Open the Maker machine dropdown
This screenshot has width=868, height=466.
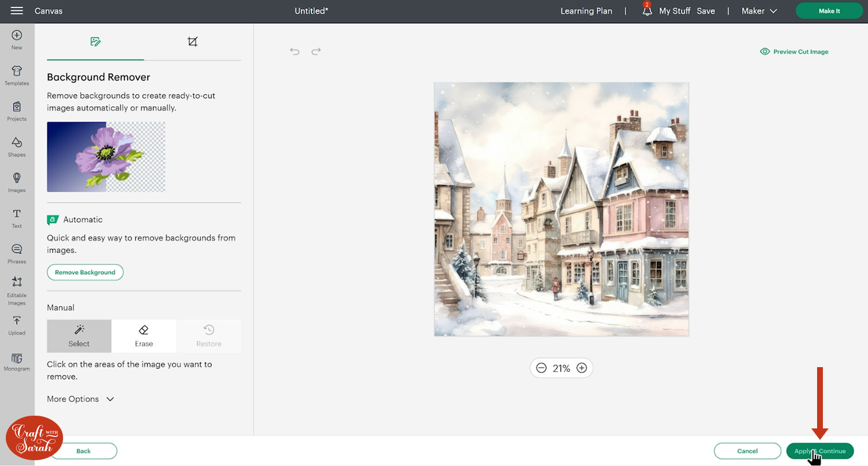(759, 11)
